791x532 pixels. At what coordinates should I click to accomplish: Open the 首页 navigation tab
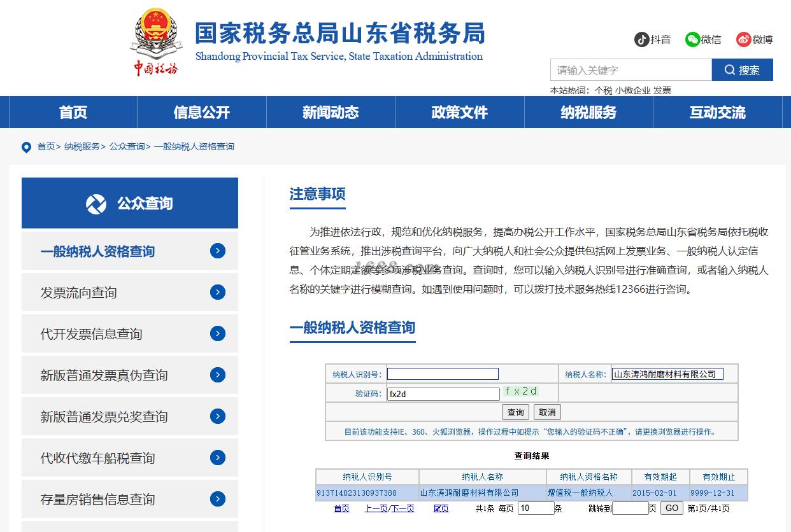73,113
